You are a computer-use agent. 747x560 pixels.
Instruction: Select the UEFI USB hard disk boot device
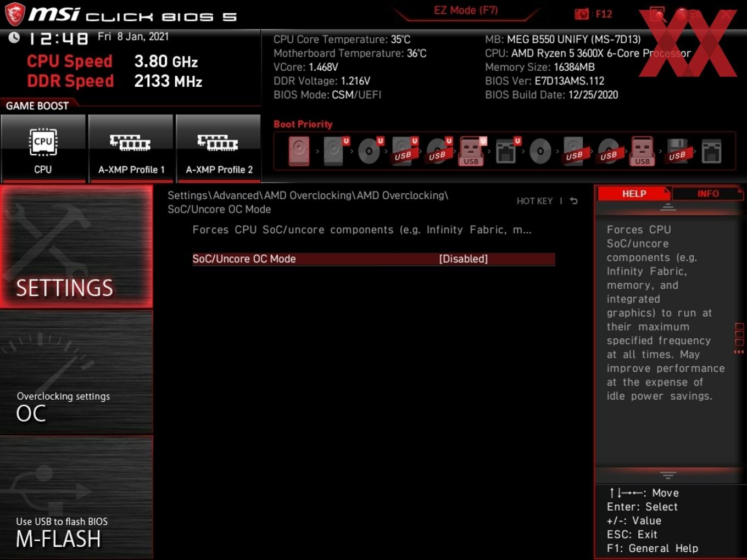pyautogui.click(x=404, y=151)
